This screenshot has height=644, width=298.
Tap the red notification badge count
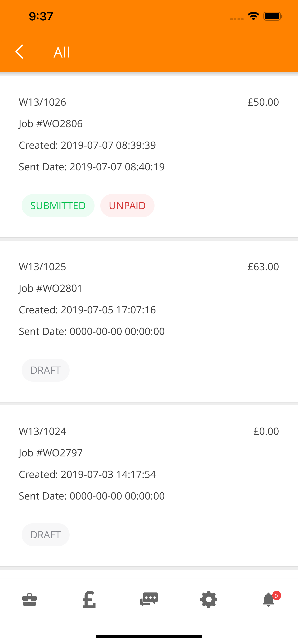(276, 596)
